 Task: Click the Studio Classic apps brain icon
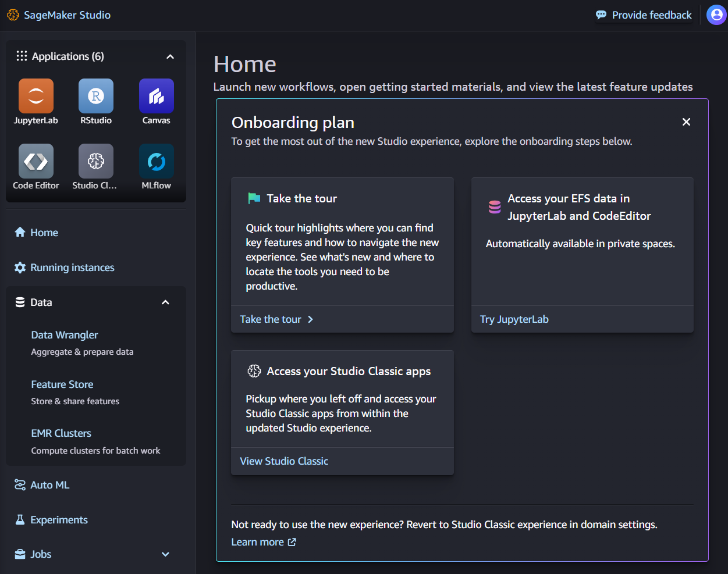[x=254, y=371]
